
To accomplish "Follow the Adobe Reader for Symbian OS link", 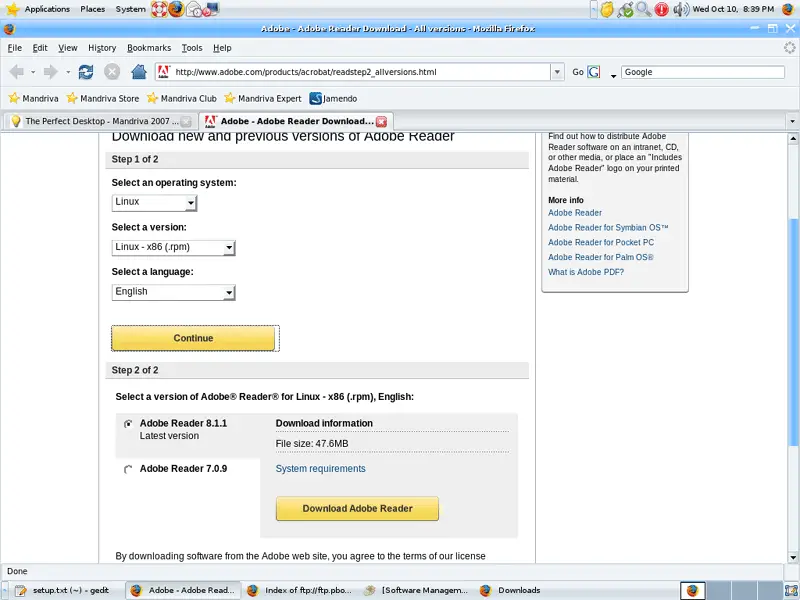I will pyautogui.click(x=608, y=228).
